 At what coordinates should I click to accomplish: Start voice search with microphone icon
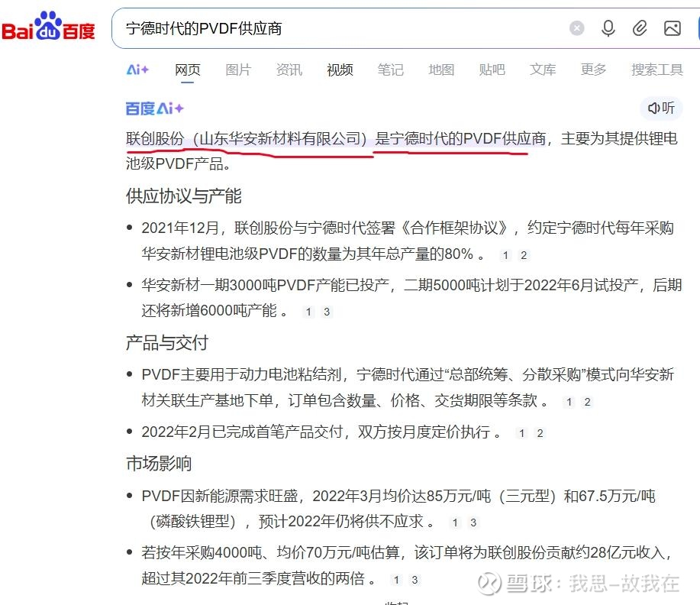(x=608, y=28)
